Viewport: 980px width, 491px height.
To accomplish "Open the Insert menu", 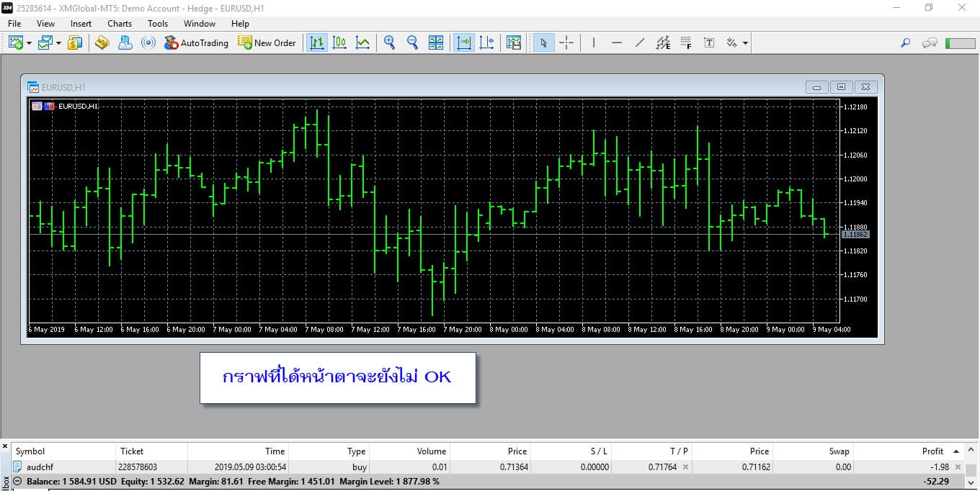I will click(x=81, y=23).
